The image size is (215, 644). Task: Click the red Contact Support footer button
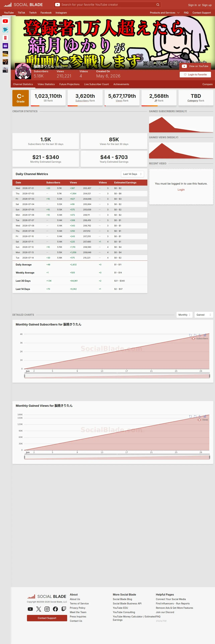click(x=47, y=618)
